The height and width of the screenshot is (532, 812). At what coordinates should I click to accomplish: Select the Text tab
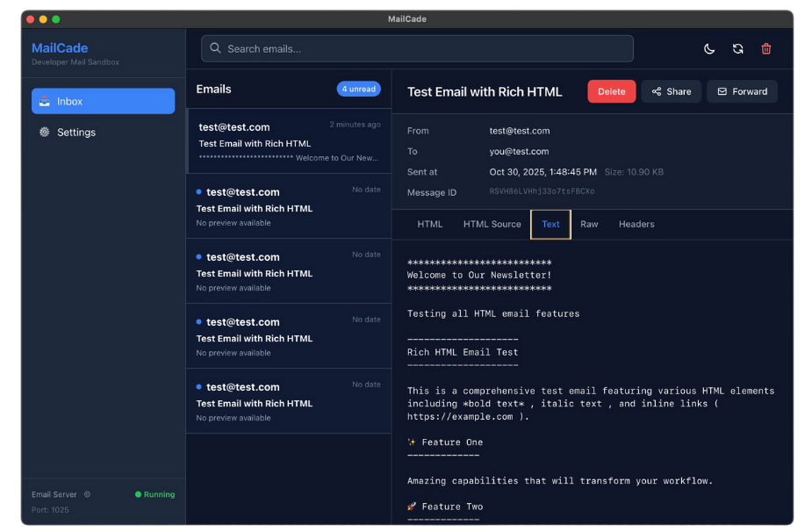pos(550,224)
